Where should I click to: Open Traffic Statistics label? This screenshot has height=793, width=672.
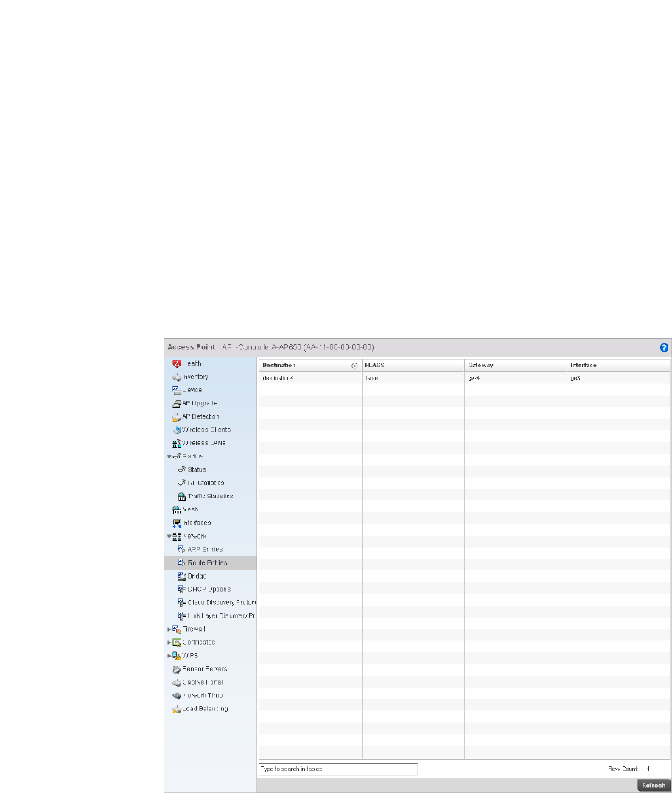(210, 496)
